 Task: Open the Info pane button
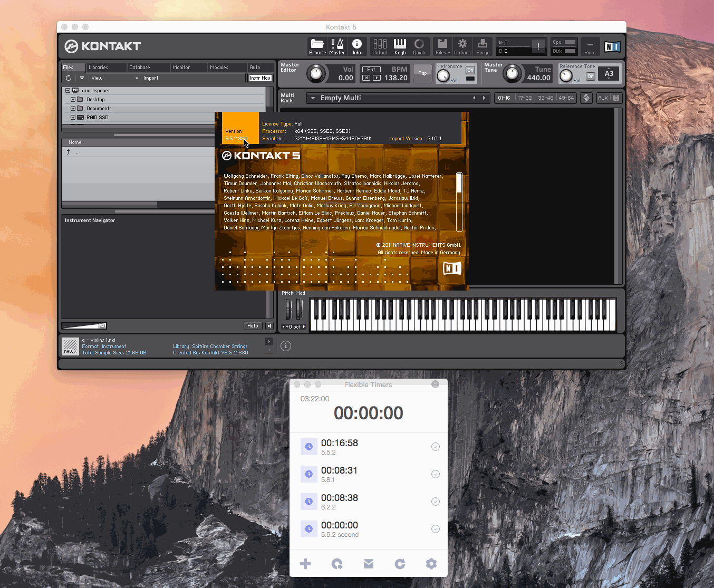(x=357, y=46)
